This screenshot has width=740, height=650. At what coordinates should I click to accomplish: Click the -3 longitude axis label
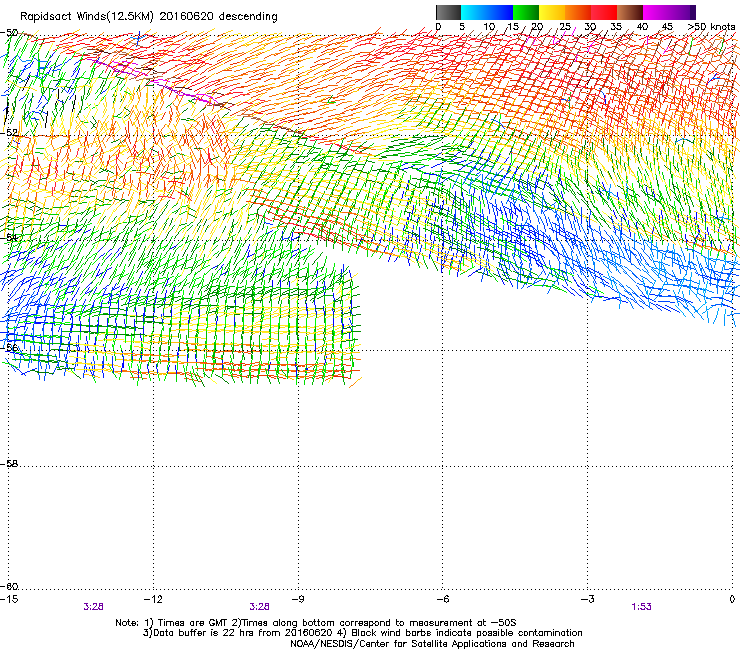tap(587, 599)
